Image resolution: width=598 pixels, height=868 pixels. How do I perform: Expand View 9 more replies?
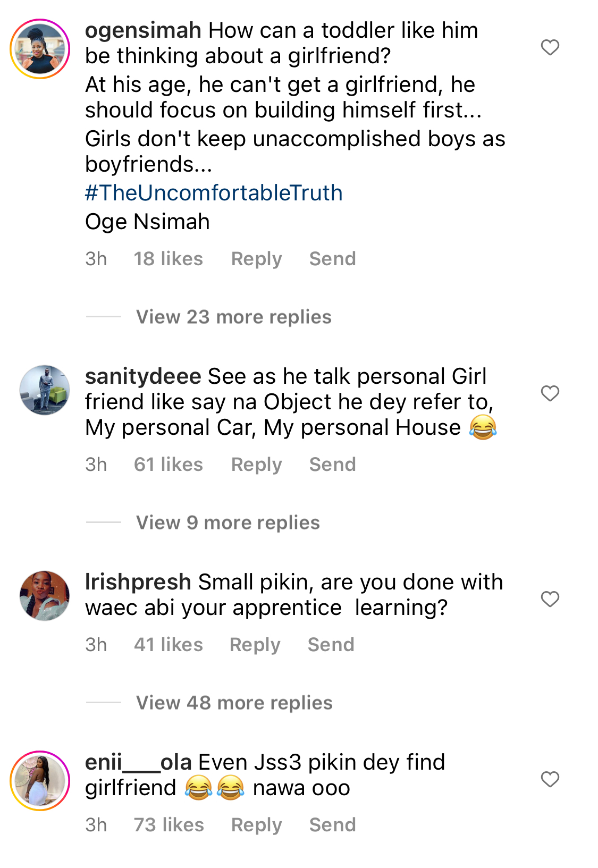point(228,523)
